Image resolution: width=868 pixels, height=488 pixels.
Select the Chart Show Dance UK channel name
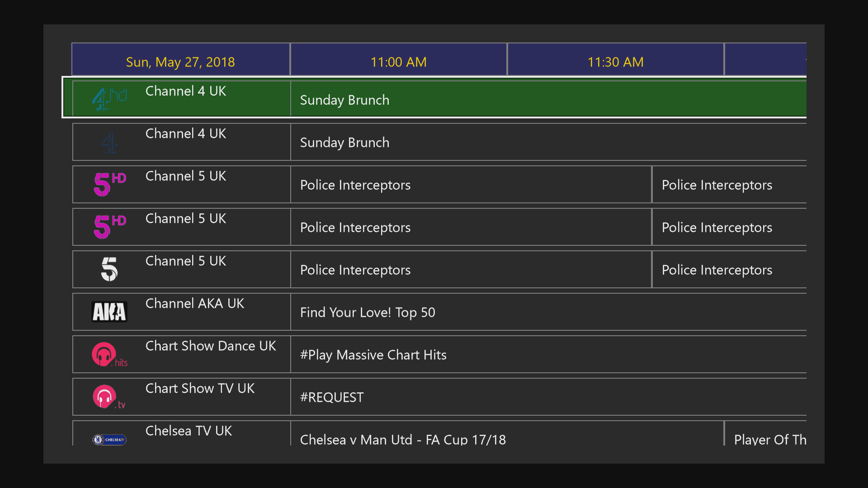point(211,346)
